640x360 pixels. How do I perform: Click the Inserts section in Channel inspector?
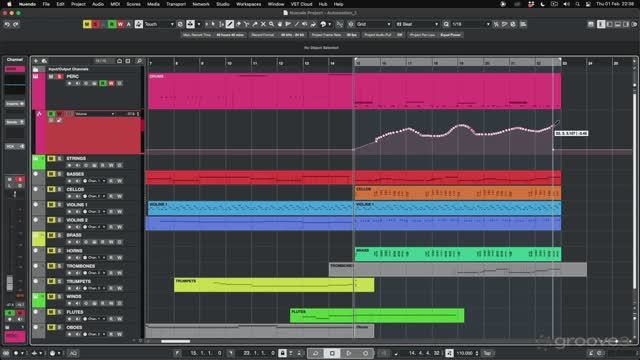click(x=15, y=104)
